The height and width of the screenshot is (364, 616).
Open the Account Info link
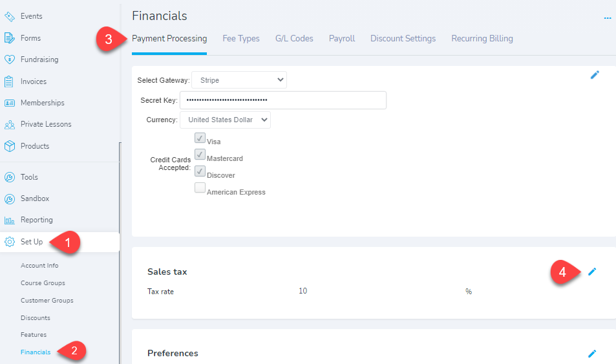click(x=39, y=266)
